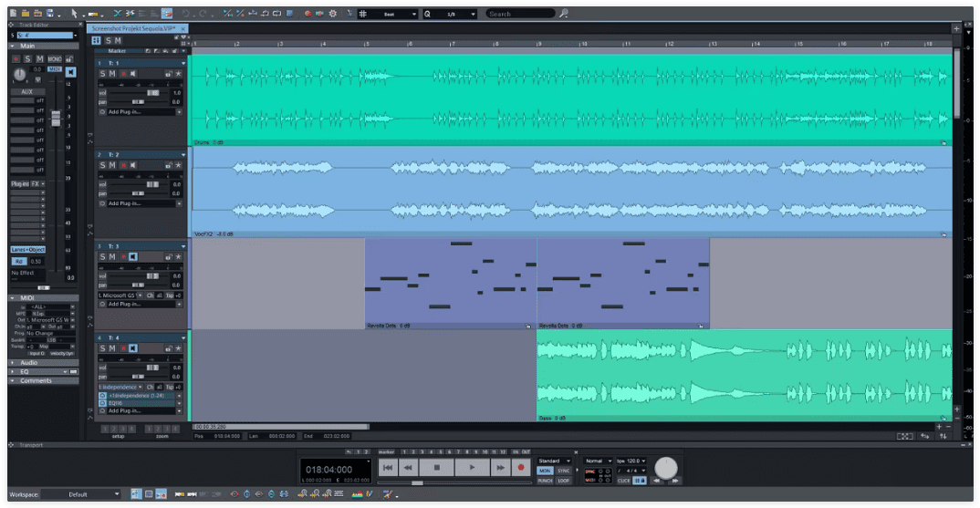Click the Lanes+Object button
980x508 pixels.
click(x=28, y=249)
